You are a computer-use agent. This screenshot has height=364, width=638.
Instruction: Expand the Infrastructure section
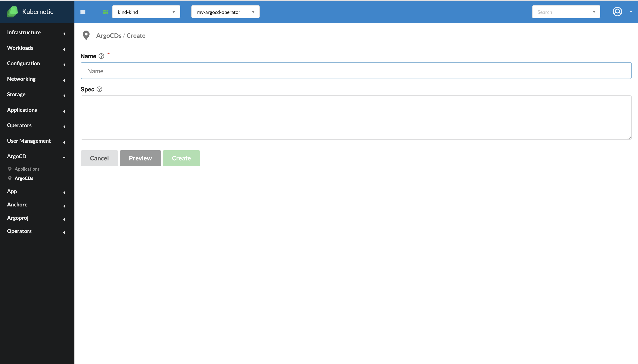pos(37,33)
